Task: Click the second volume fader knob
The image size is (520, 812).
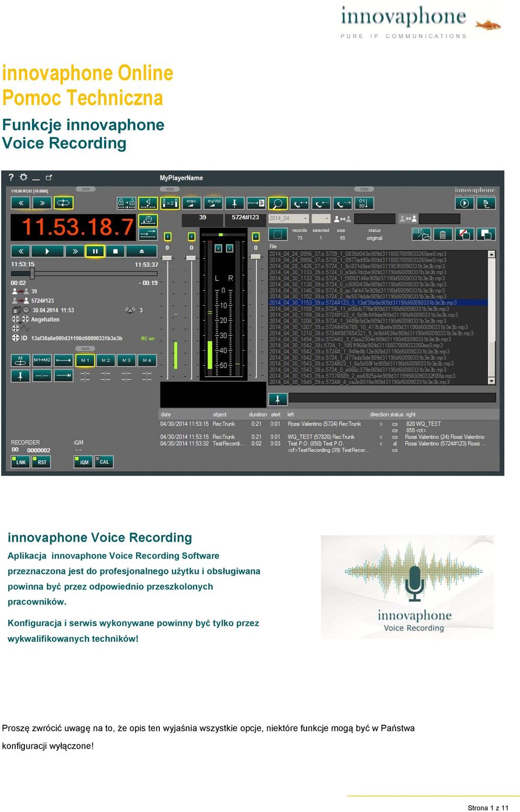Action: coord(191,258)
